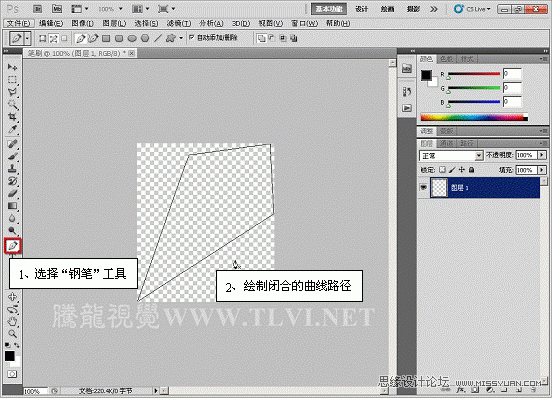Select the Blur tool
Image resolution: width=552 pixels, height=398 pixels.
tap(12, 219)
